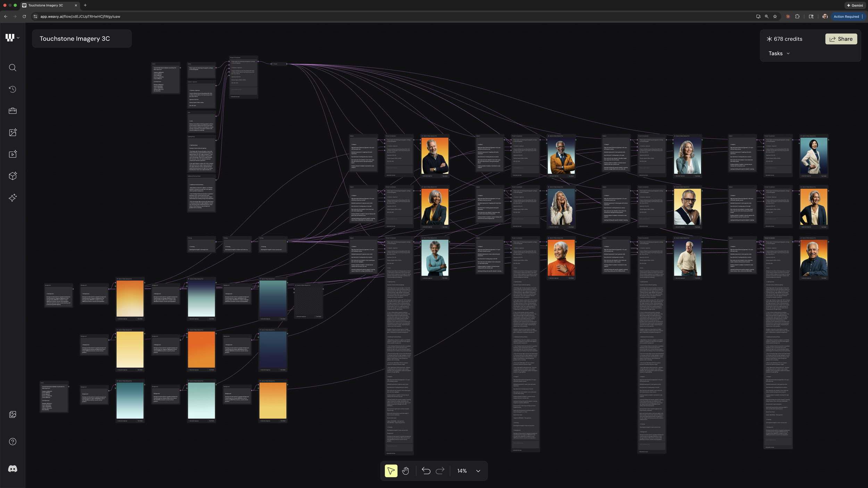
Task: Click the undo arrow in bottom toolbar
Action: (426, 471)
